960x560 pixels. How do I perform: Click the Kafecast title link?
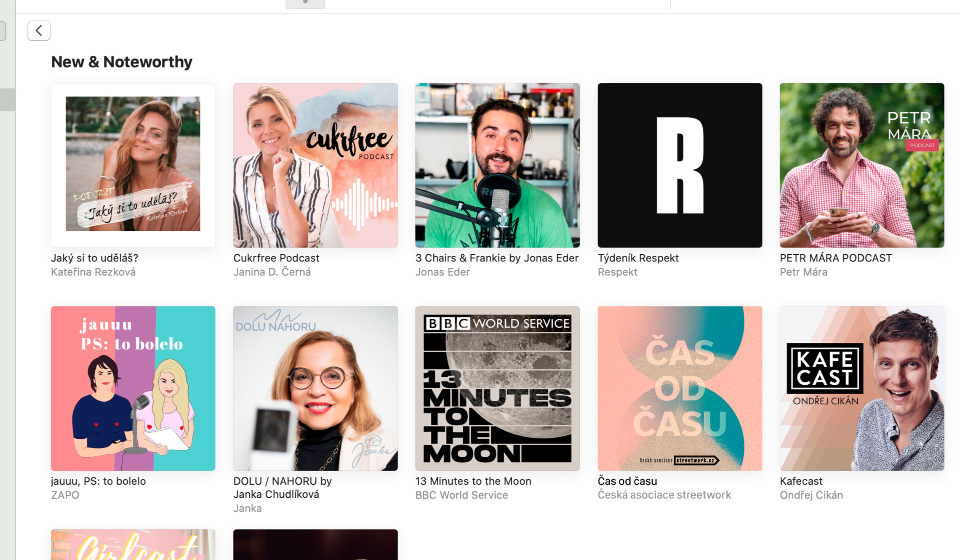(x=801, y=481)
